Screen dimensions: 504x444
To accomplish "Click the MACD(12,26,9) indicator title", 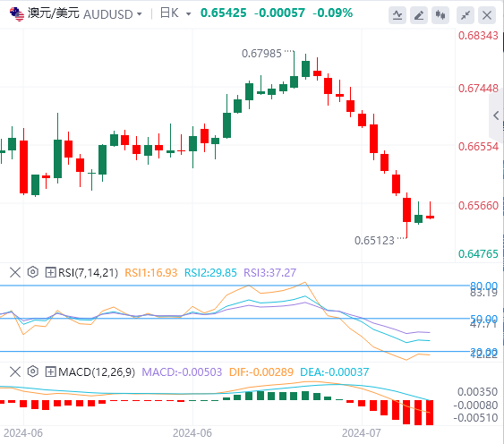I will point(97,372).
